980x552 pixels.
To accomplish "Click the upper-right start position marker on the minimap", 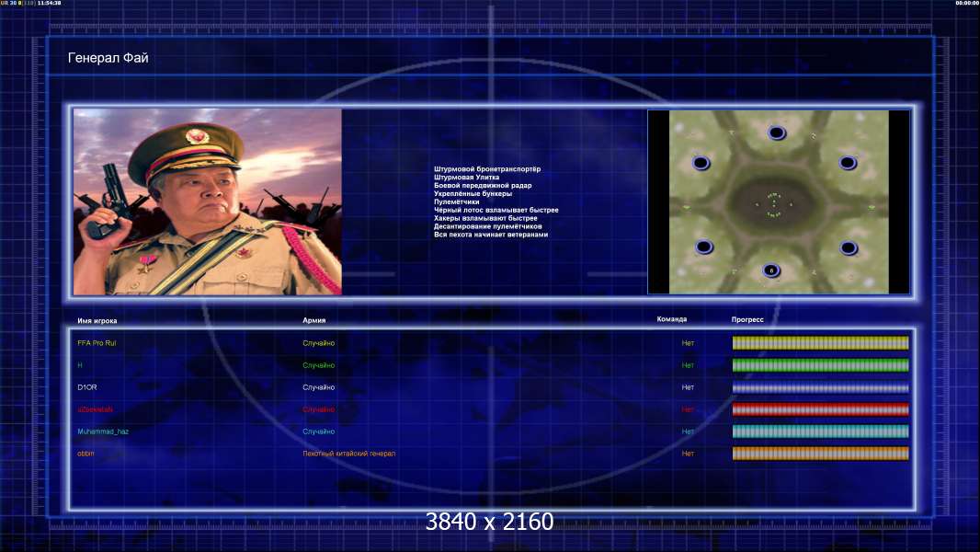I will coord(848,163).
